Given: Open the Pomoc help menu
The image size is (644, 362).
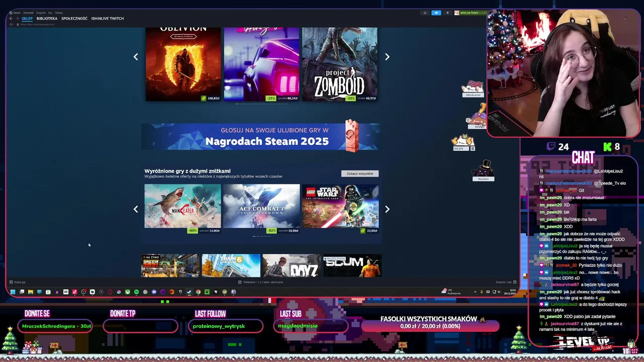Looking at the screenshot, I should (x=59, y=13).
